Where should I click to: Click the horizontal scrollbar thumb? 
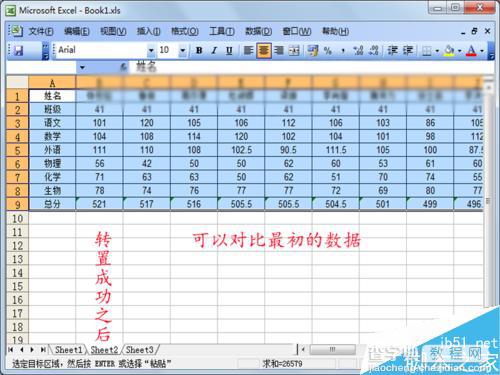(x=332, y=349)
